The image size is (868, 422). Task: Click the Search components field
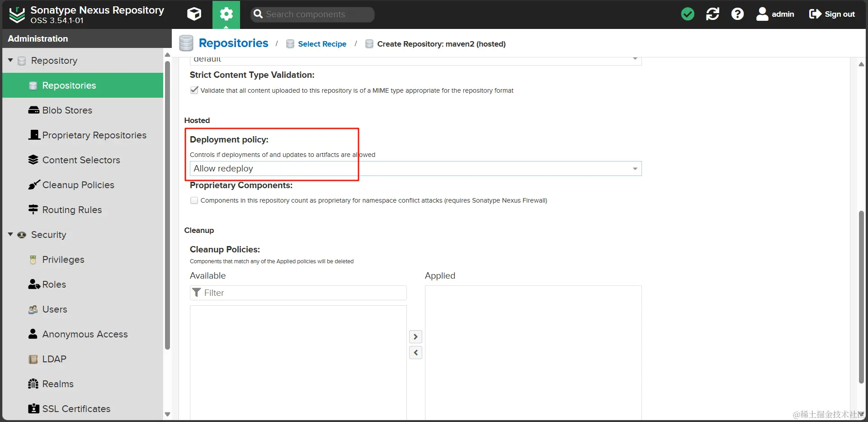(x=316, y=14)
